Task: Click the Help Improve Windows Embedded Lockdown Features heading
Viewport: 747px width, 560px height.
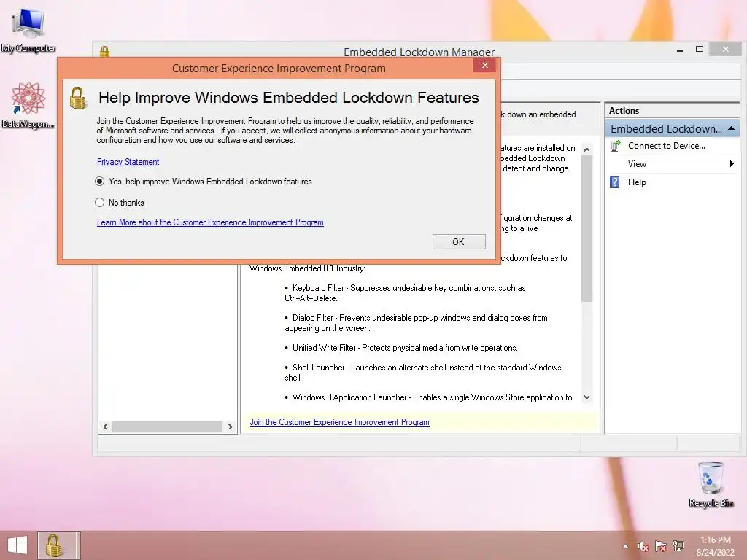Action: point(289,98)
